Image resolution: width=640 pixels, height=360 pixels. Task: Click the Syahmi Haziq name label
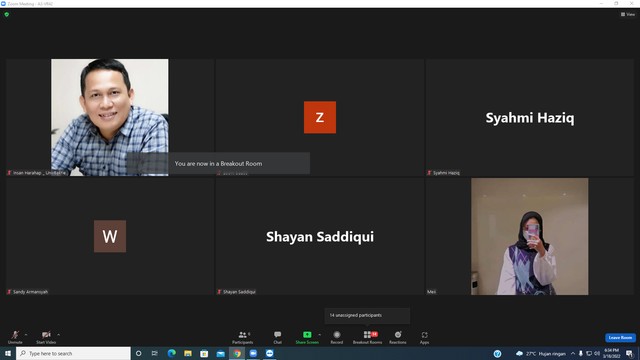(443, 173)
